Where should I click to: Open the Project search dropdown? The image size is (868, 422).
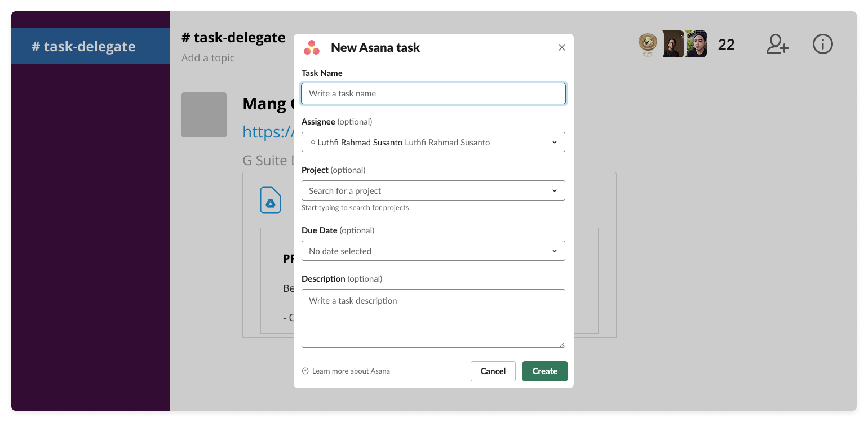(x=433, y=190)
